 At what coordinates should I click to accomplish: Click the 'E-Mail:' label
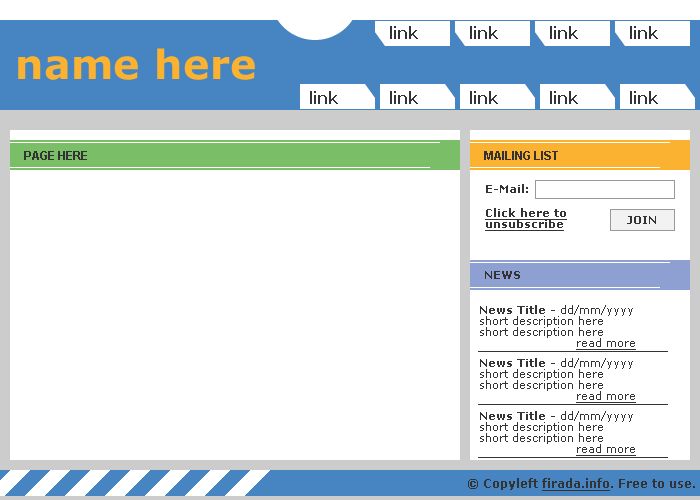coord(507,189)
